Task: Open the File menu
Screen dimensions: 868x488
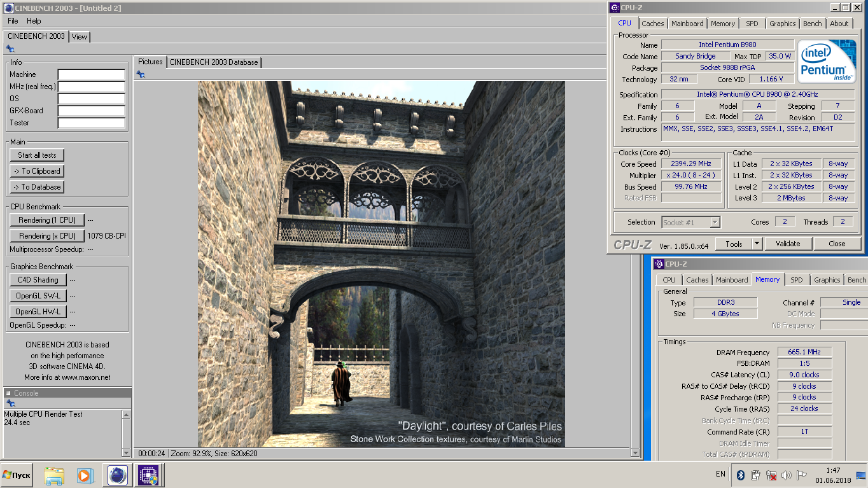Action: tap(13, 21)
